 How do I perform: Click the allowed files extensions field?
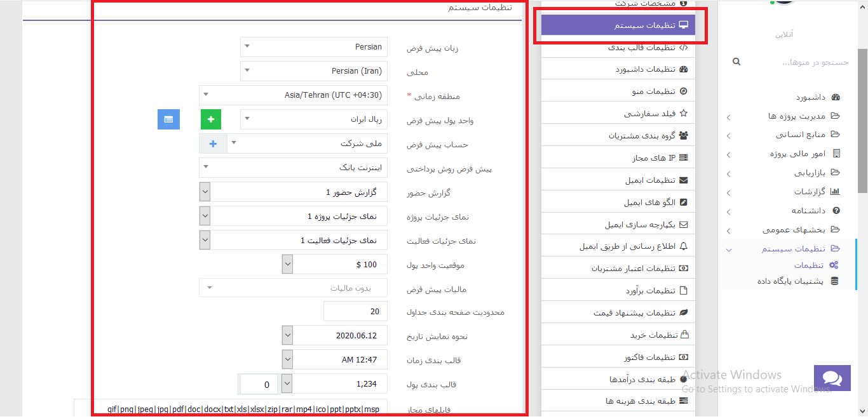[231, 408]
